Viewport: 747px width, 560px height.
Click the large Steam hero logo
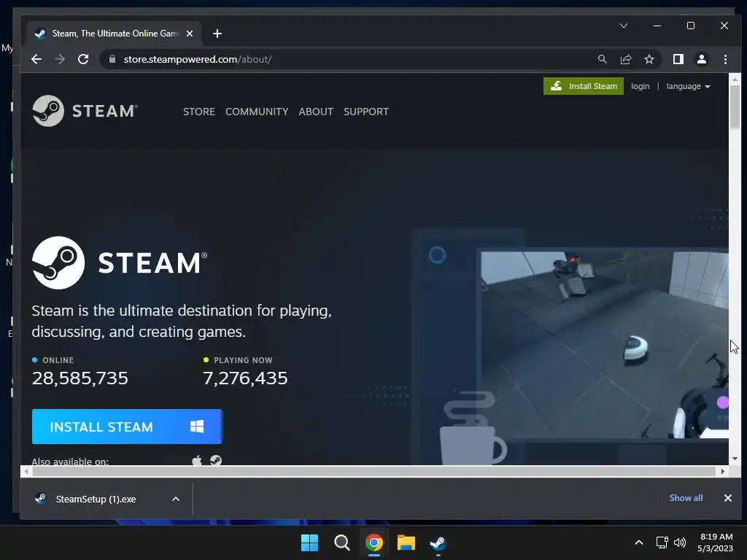(x=120, y=262)
